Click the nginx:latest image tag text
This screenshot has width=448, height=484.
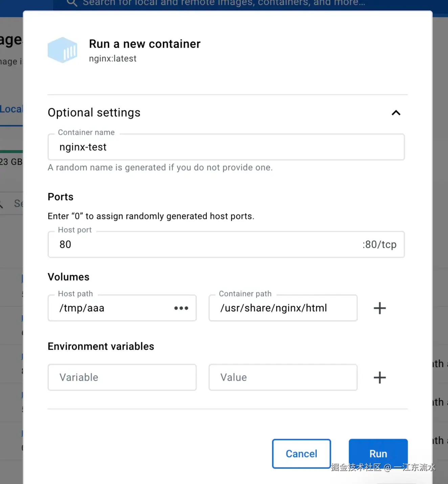113,59
